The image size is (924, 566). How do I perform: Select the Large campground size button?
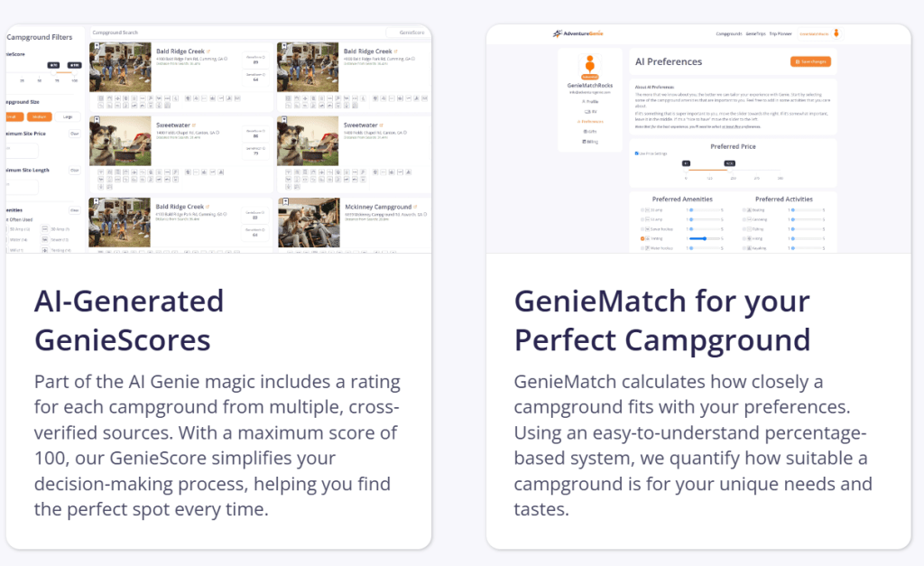68,116
